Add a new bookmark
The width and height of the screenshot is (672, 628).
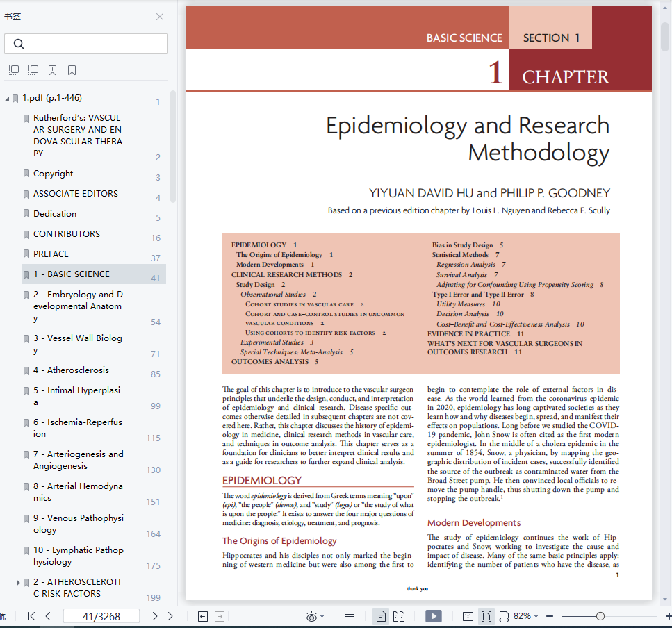52,70
